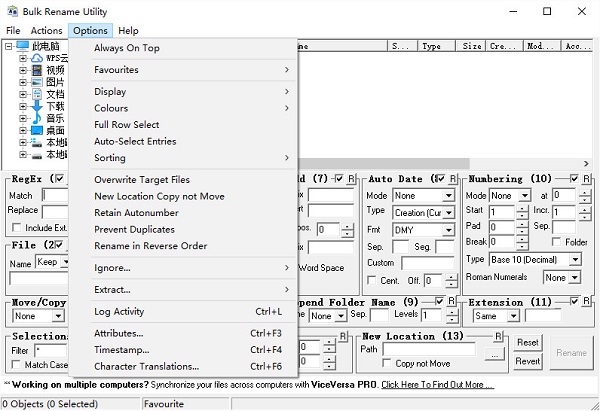Click the R reset icon for Auto Date

tap(453, 179)
